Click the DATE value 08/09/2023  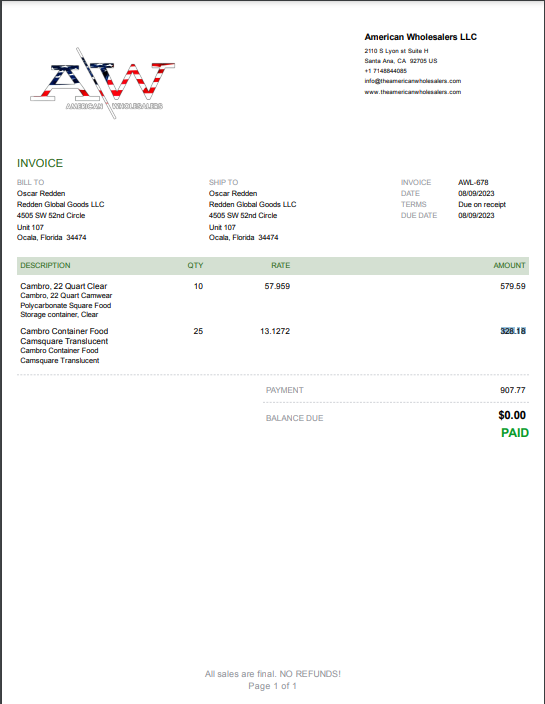pyautogui.click(x=476, y=194)
